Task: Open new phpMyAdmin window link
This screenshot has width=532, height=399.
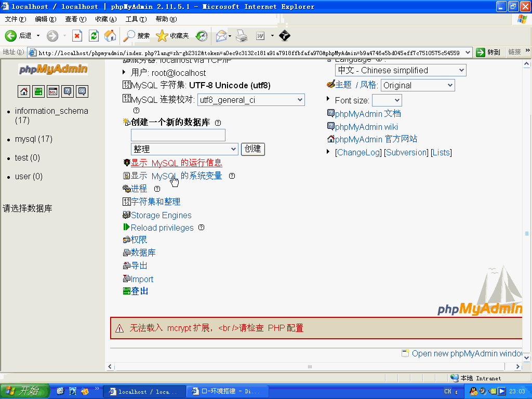Action: coord(467,353)
